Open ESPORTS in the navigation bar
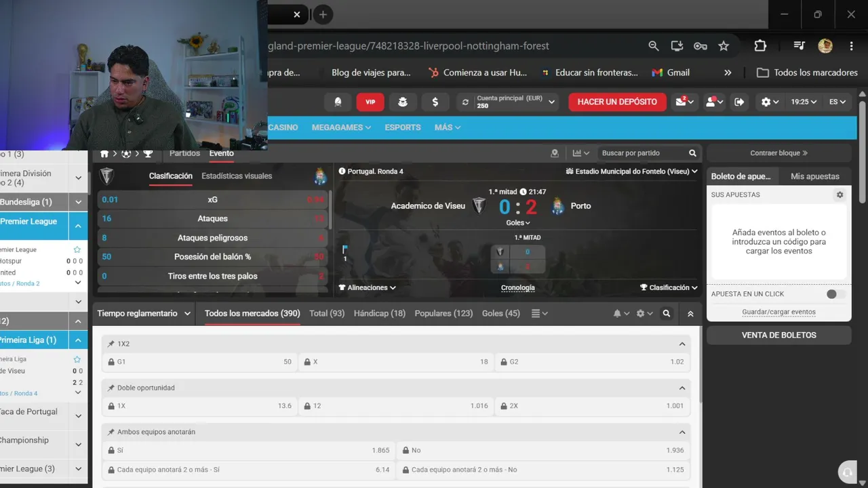The image size is (868, 488). pyautogui.click(x=403, y=127)
